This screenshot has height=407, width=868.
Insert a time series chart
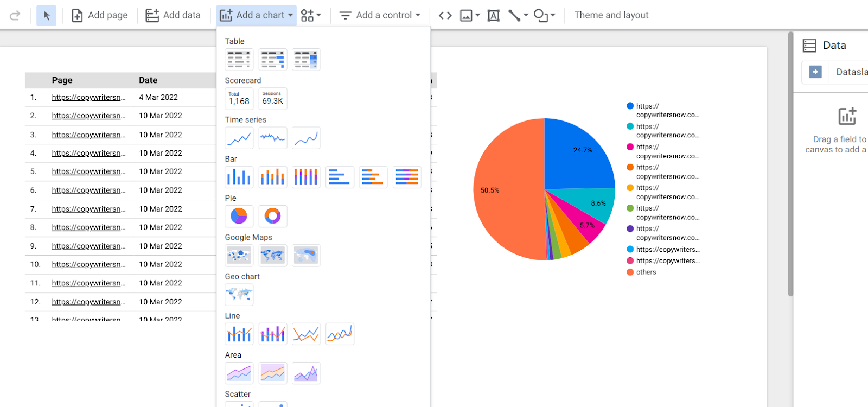239,138
